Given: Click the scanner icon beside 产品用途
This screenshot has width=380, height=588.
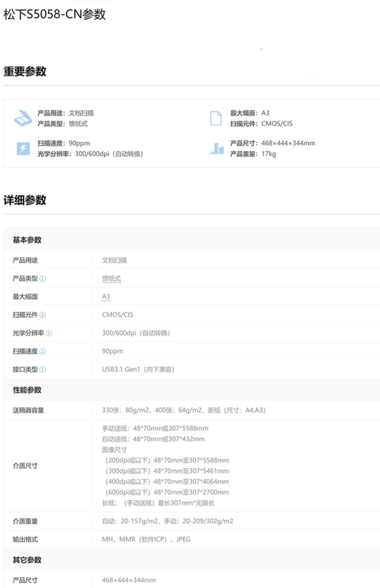Looking at the screenshot, I should 23,118.
